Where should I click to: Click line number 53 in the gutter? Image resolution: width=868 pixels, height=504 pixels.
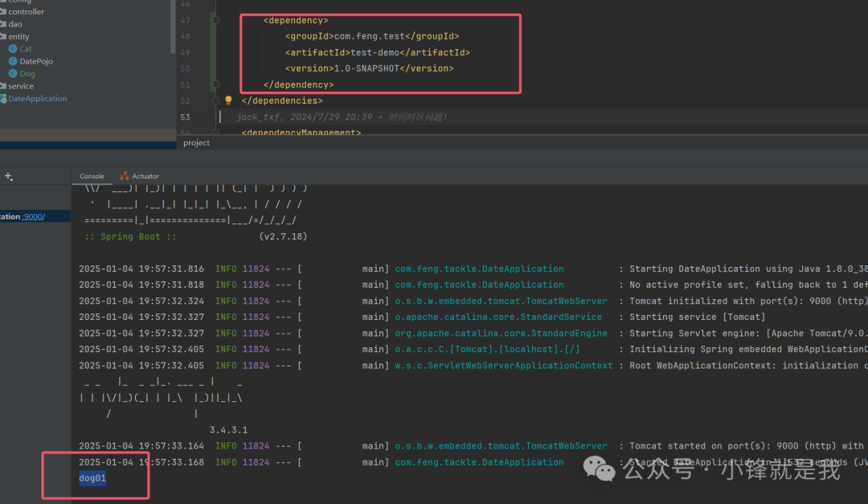click(x=186, y=117)
